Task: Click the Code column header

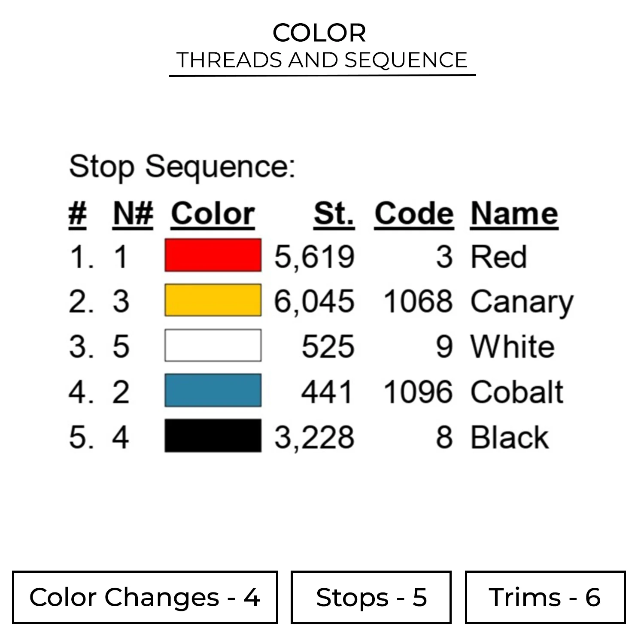Action: [414, 214]
